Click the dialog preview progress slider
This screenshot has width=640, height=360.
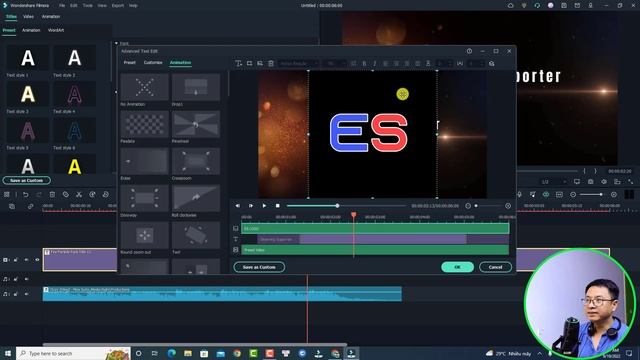(x=346, y=206)
